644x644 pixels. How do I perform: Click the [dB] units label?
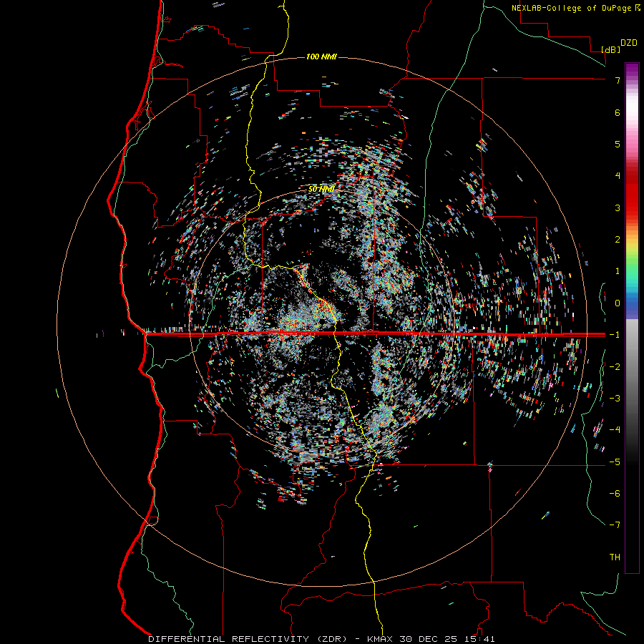tap(611, 49)
